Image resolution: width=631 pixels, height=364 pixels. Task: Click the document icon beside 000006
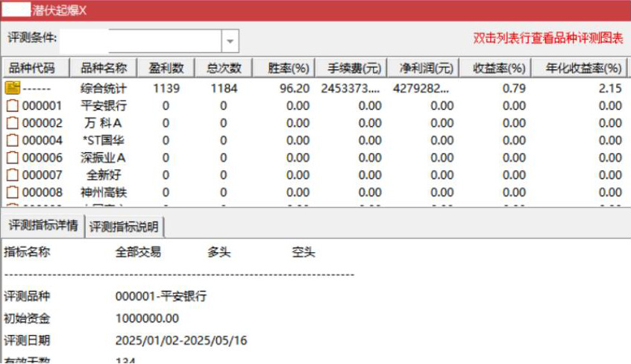(13, 157)
